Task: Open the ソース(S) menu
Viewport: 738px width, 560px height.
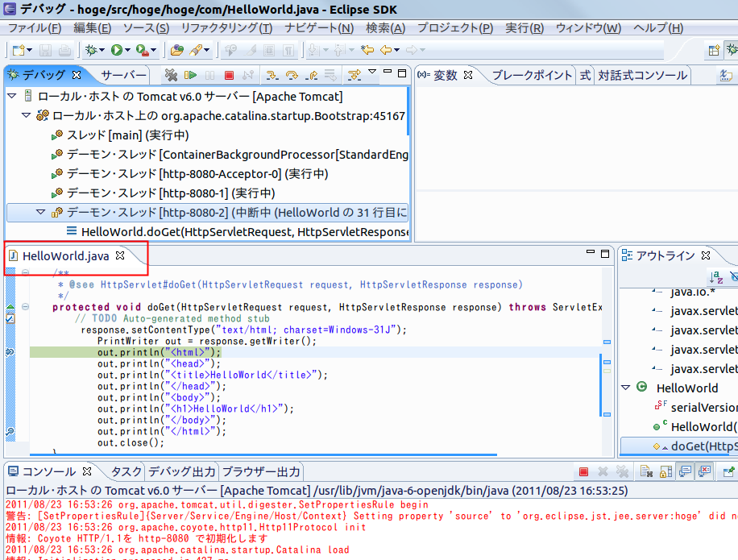Action: [146, 28]
